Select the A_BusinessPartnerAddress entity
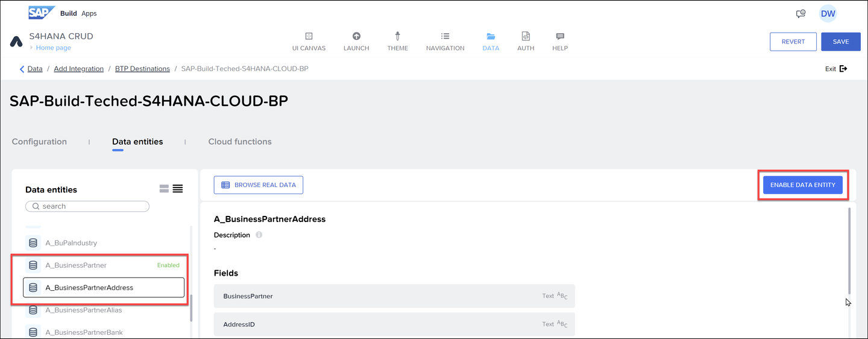 click(104, 288)
